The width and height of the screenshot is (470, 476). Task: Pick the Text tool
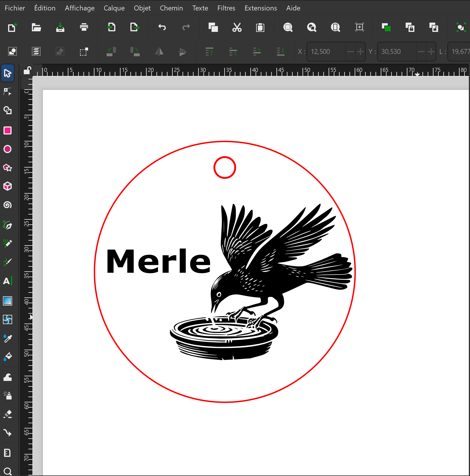(8, 281)
